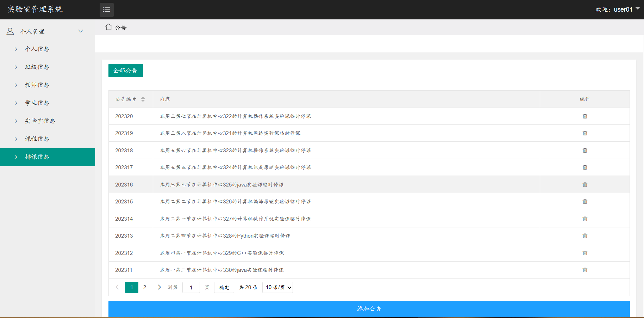Click the 全部公告 button
Image resolution: width=644 pixels, height=318 pixels.
point(126,71)
